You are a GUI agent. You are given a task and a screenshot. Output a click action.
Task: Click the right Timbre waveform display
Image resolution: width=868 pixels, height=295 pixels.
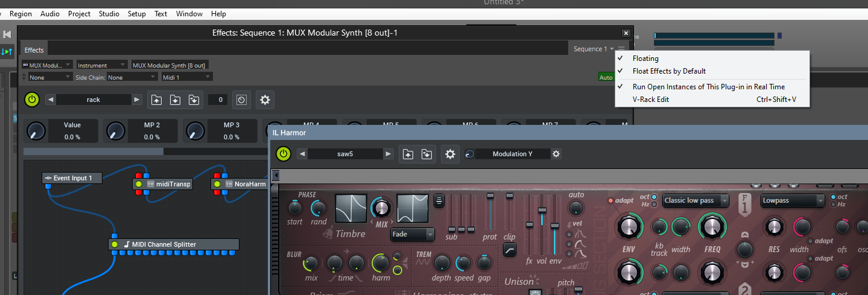tap(413, 209)
